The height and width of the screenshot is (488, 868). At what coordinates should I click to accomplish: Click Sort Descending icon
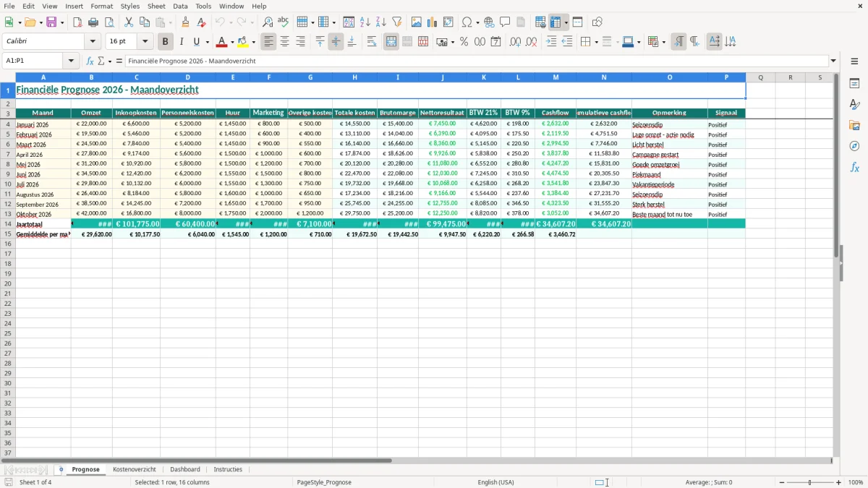(380, 22)
